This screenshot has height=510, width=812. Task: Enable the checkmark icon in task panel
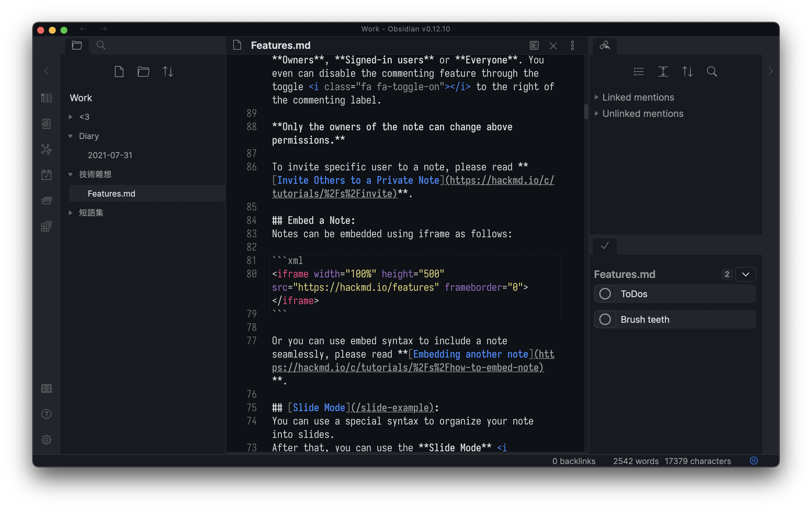click(605, 246)
